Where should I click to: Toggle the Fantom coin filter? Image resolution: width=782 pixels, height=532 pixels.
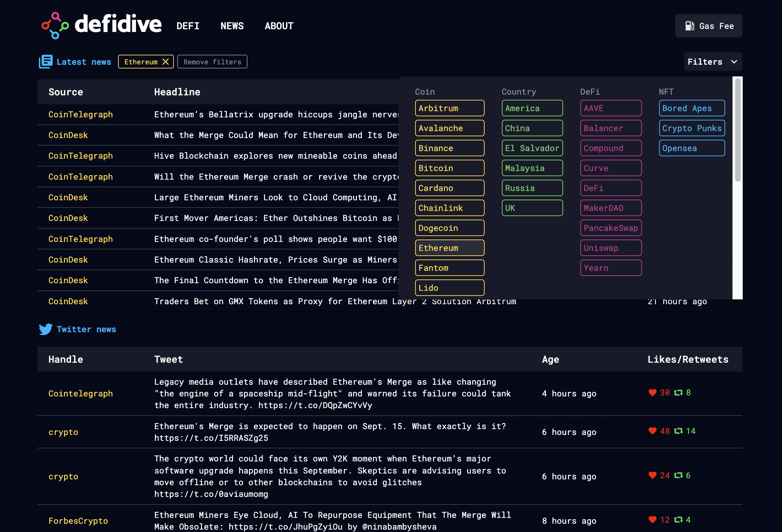tap(450, 268)
